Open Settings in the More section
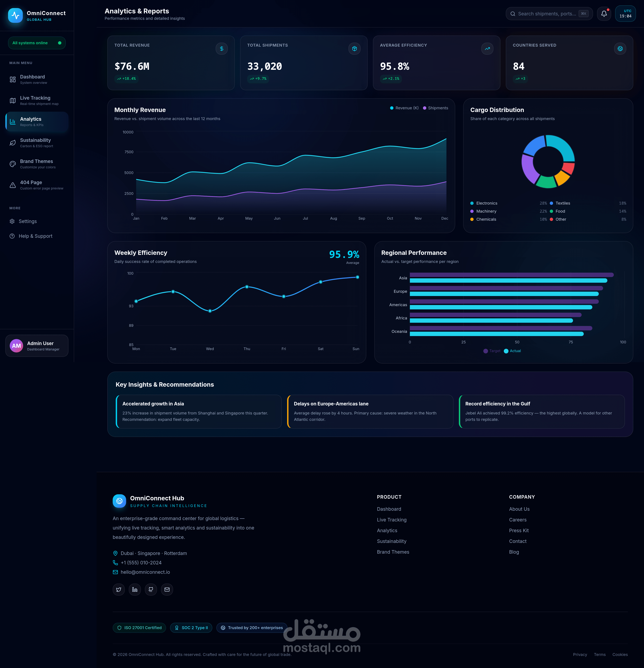The image size is (644, 668). click(x=37, y=221)
